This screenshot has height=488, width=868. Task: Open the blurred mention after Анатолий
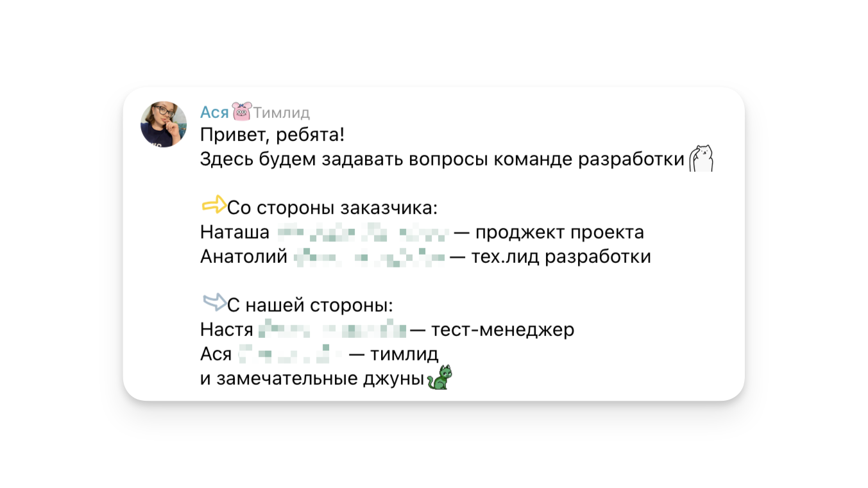(370, 257)
